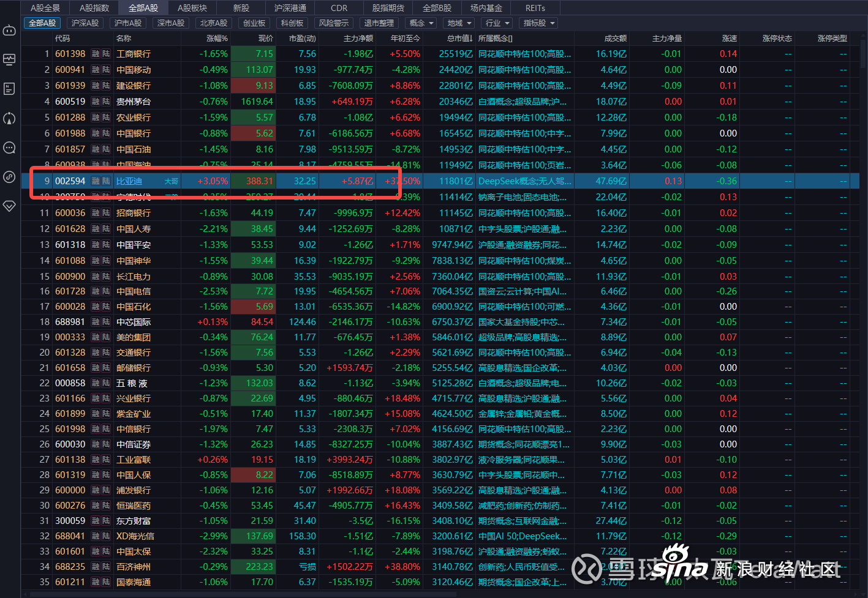Select the 深市A股 filter button
This screenshot has width=868, height=598.
click(x=171, y=23)
